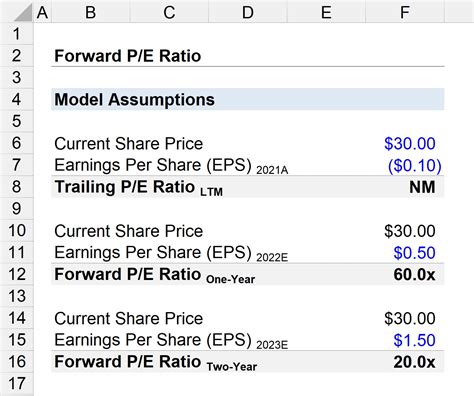Image resolution: width=474 pixels, height=396 pixels.
Task: Select column A header
Action: point(42,12)
